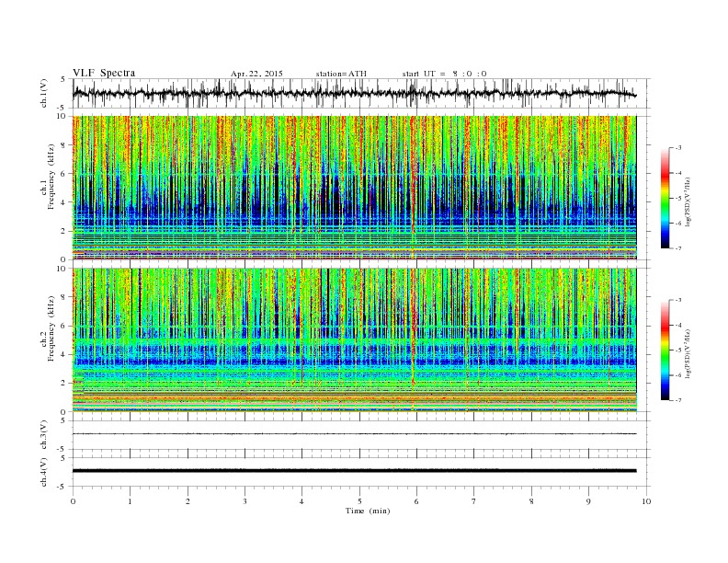This screenshot has width=728, height=563.
Task: Click inside the ch.1 spectrogram panel
Action: [354, 188]
